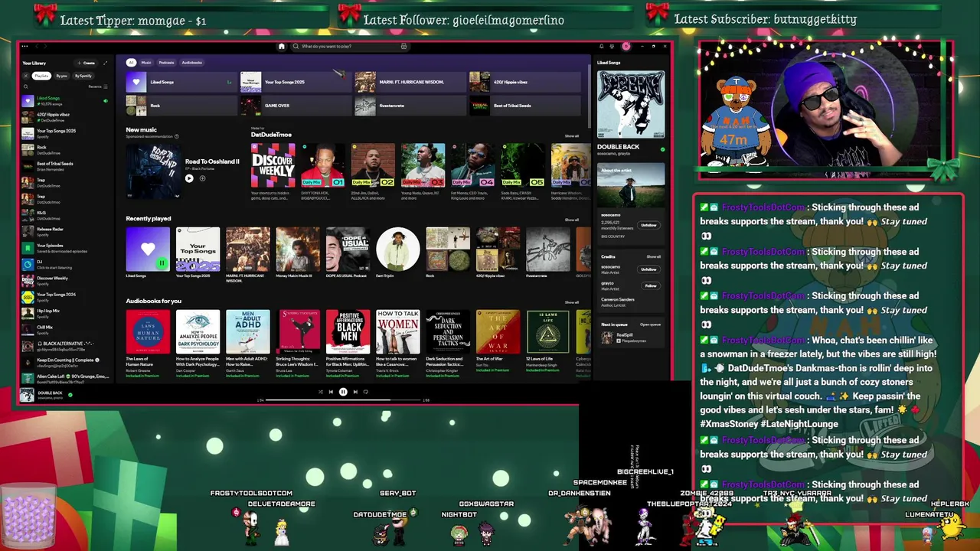Open the Daily Mix 05 card

click(x=523, y=172)
